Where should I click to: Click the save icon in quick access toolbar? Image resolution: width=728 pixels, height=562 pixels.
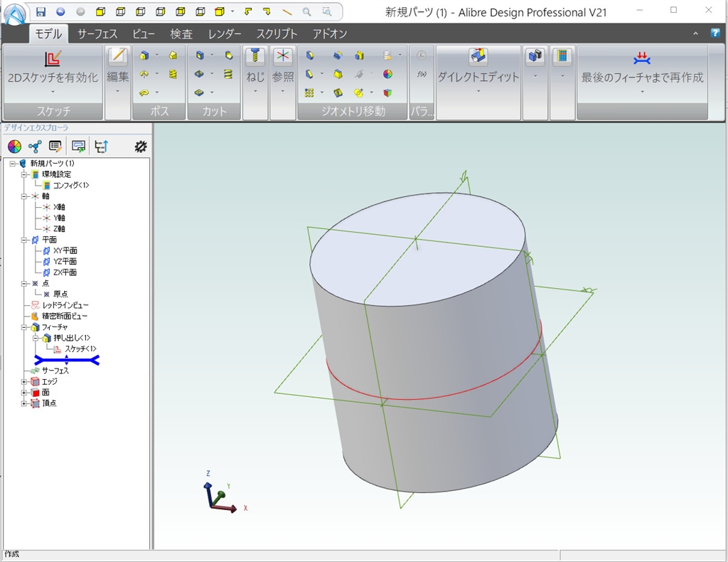coord(41,11)
